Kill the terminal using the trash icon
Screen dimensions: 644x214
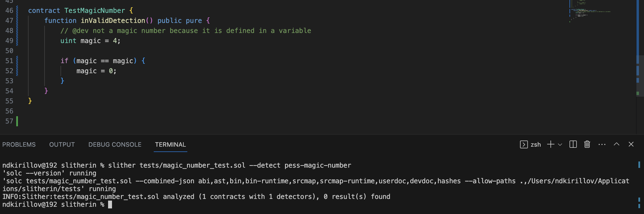point(587,144)
